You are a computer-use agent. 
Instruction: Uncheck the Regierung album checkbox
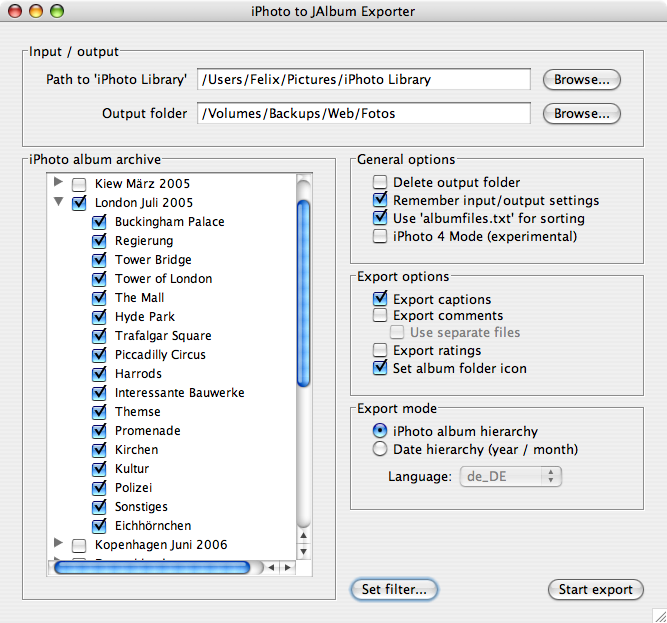(x=99, y=241)
